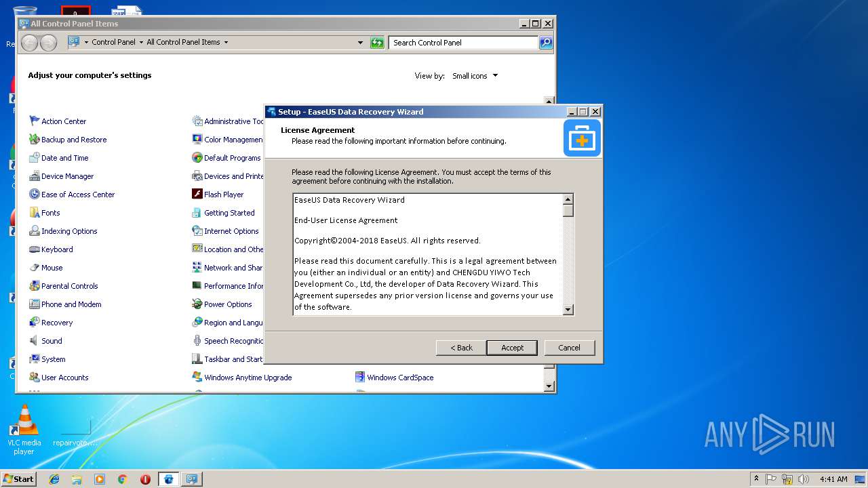Expand the address bar history dropdown
868x488 pixels.
(x=360, y=43)
